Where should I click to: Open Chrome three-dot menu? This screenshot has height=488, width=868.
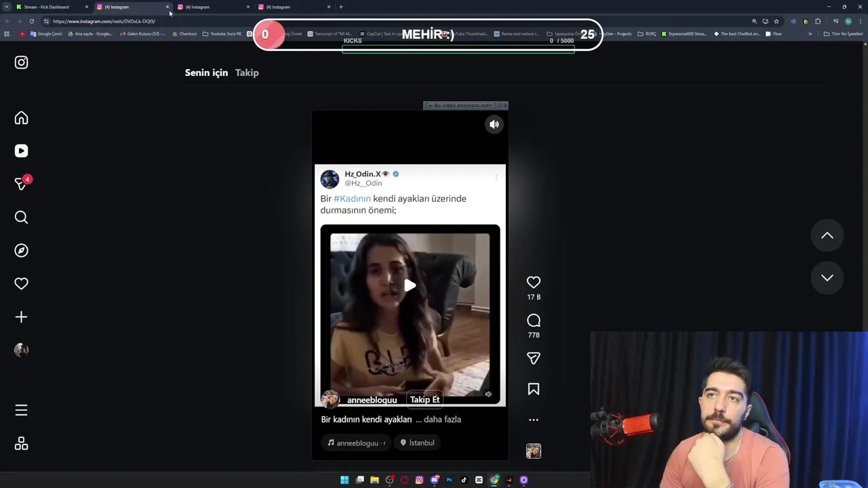(x=860, y=21)
